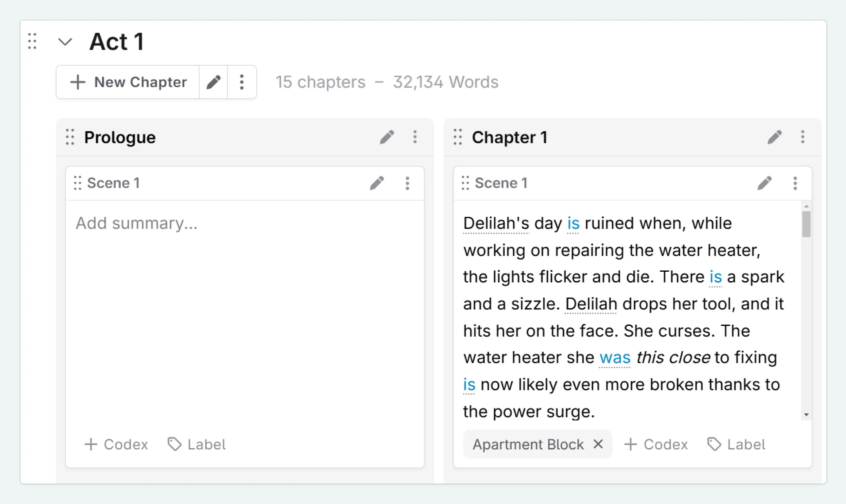Open the Chapter 1 options menu
Screen dimensions: 846x504
coord(802,137)
